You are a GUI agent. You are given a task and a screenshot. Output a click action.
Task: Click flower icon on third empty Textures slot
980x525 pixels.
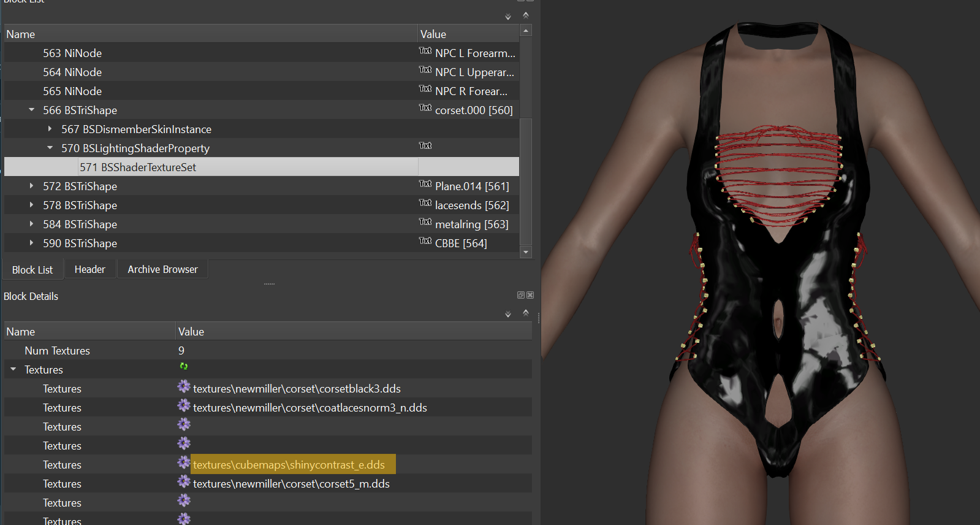[x=184, y=424]
